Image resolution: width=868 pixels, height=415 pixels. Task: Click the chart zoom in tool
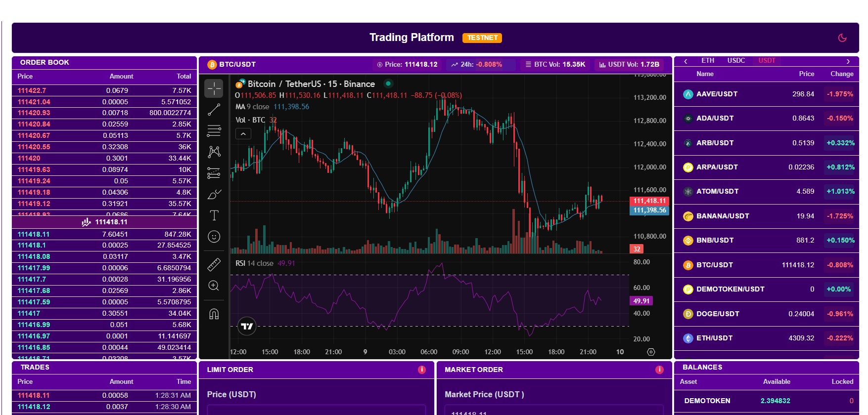tap(214, 286)
